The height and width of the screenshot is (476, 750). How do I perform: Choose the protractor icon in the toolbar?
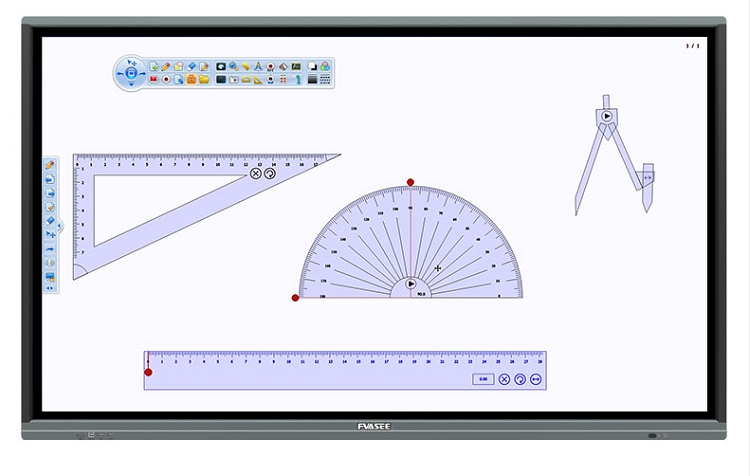(x=245, y=80)
